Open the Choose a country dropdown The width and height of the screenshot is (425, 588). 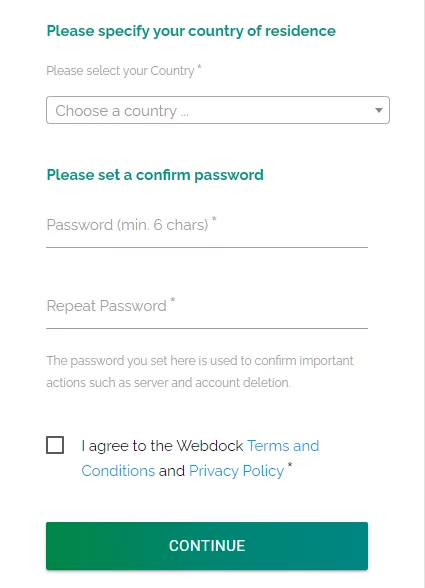tap(218, 110)
